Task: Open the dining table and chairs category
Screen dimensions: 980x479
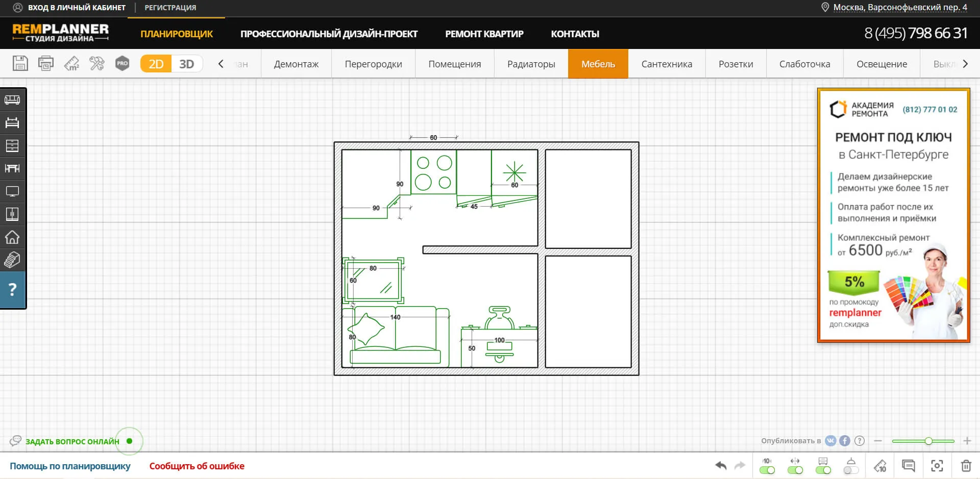Action: (12, 168)
